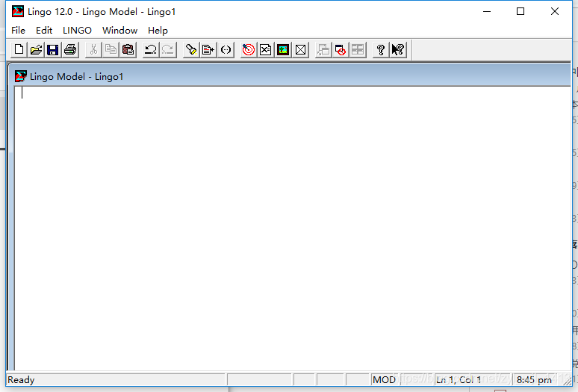Image resolution: width=578 pixels, height=392 pixels.
Task: Click the Send to Back window icon
Action: pyautogui.click(x=323, y=49)
